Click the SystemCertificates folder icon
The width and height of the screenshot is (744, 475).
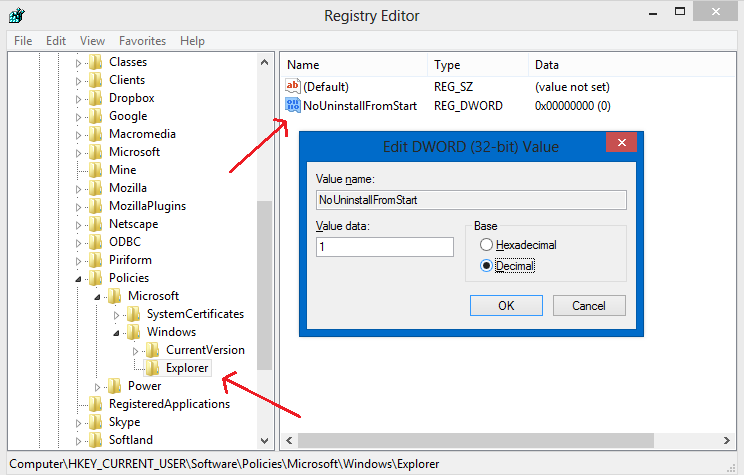click(x=134, y=314)
